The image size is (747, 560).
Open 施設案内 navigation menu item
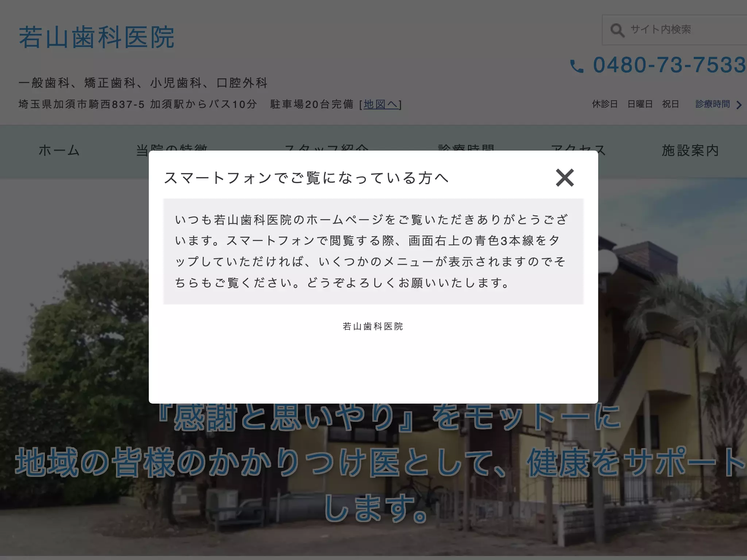point(690,150)
